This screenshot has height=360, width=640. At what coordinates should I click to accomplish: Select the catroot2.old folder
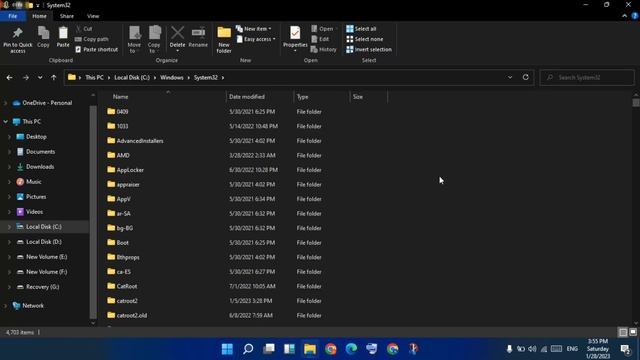131,315
